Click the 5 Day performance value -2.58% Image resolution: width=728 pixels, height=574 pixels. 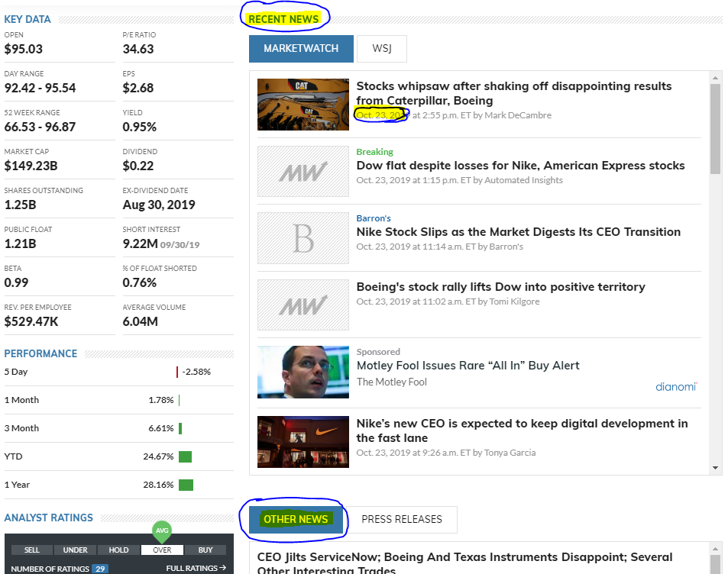(x=196, y=372)
